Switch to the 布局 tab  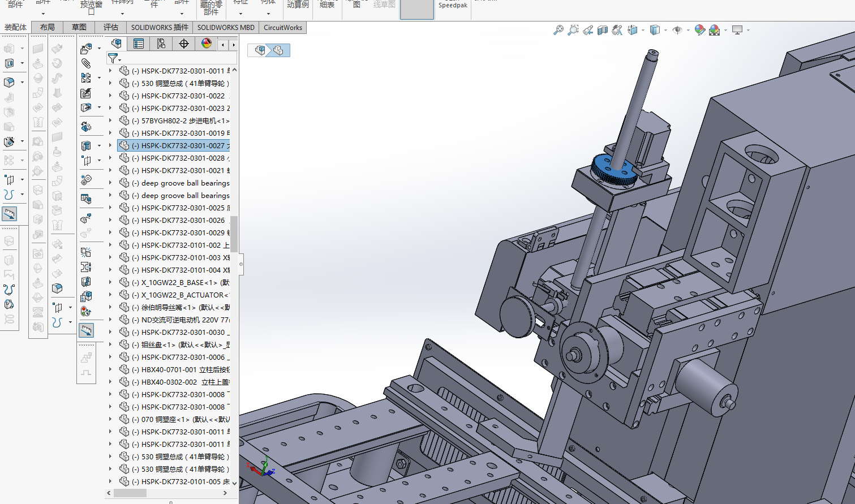(x=48, y=27)
